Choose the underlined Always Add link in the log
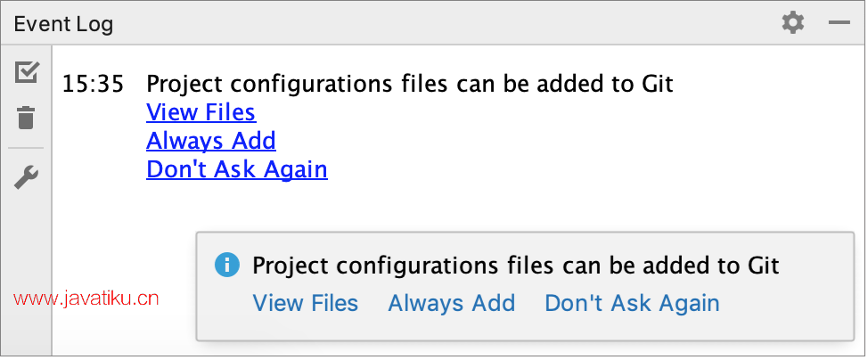The height and width of the screenshot is (360, 868). click(211, 141)
